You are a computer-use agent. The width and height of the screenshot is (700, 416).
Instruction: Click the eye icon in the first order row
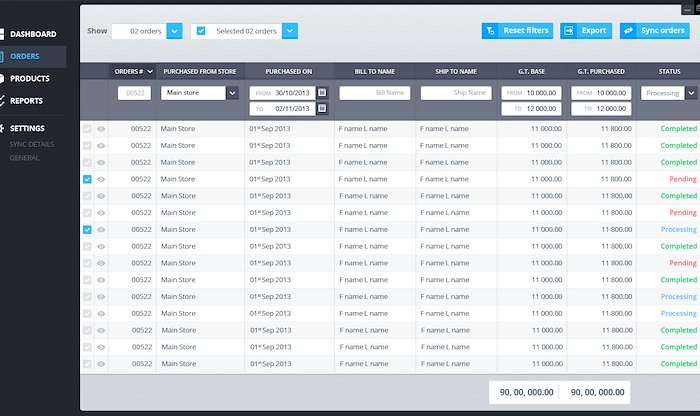101,129
